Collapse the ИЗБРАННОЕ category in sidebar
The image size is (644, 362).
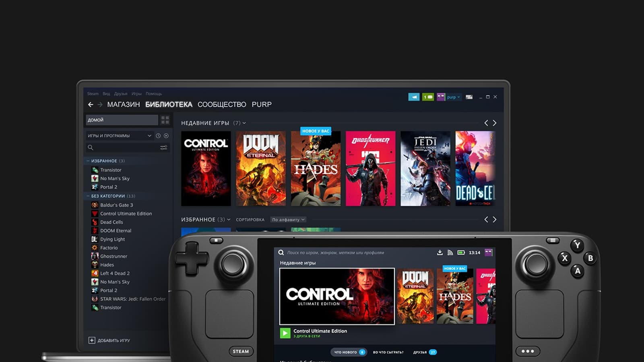[x=88, y=161]
